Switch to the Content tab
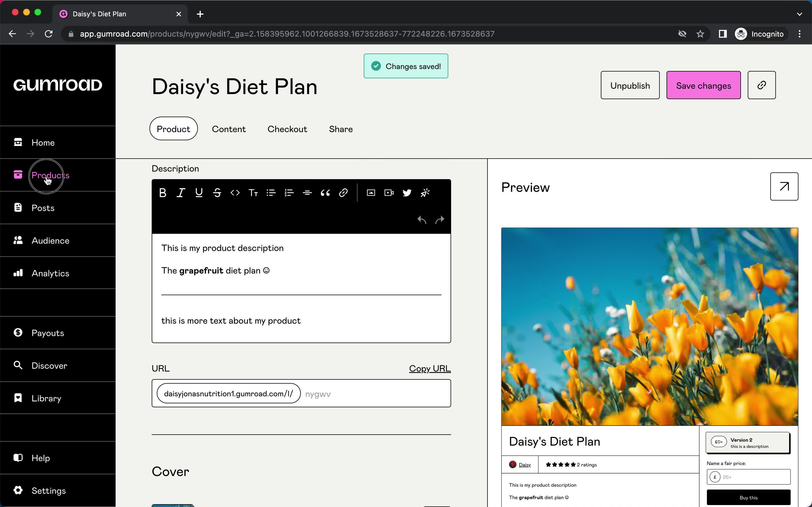This screenshot has width=812, height=507. coord(229,128)
